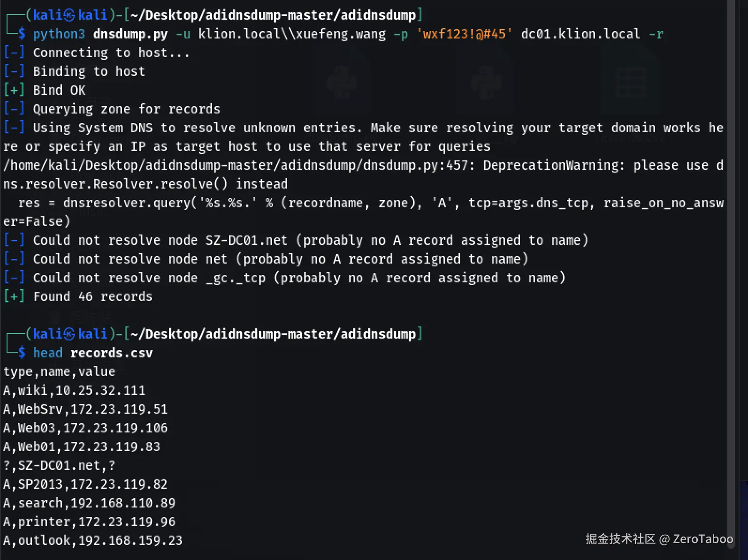Click the klion.local\\xuefeng.wang username argument

pyautogui.click(x=291, y=34)
